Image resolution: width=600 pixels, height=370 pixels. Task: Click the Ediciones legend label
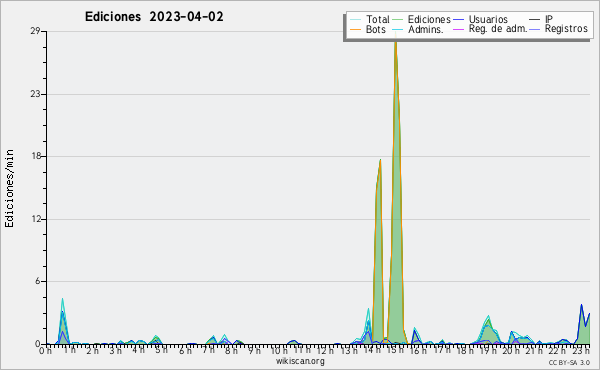pos(429,19)
